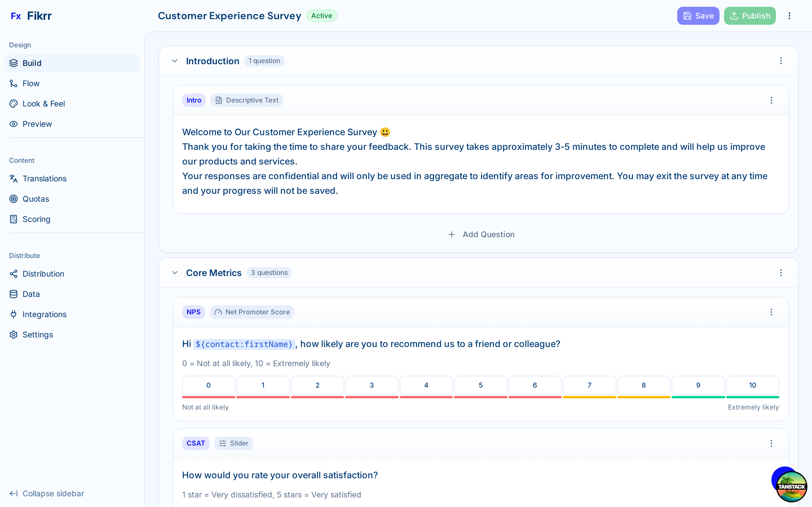This screenshot has height=507, width=812.
Task: Select the Quotas target icon
Action: click(14, 199)
